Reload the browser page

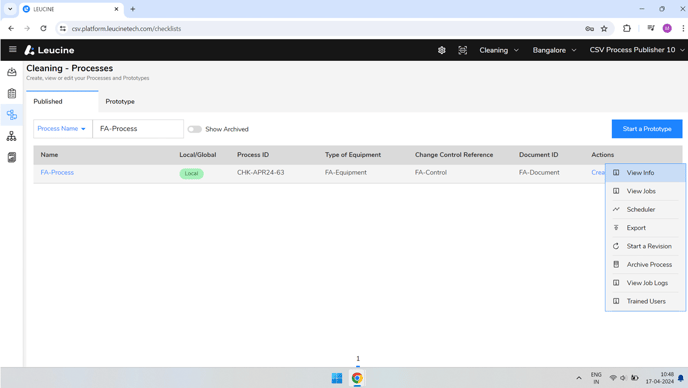[43, 29]
